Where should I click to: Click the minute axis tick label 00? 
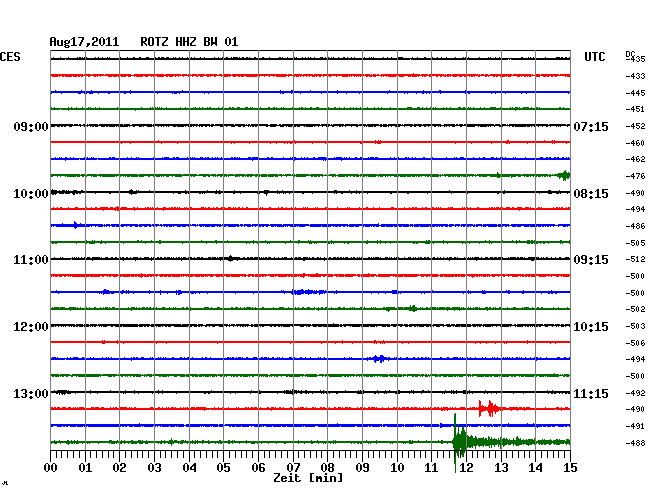(50, 468)
